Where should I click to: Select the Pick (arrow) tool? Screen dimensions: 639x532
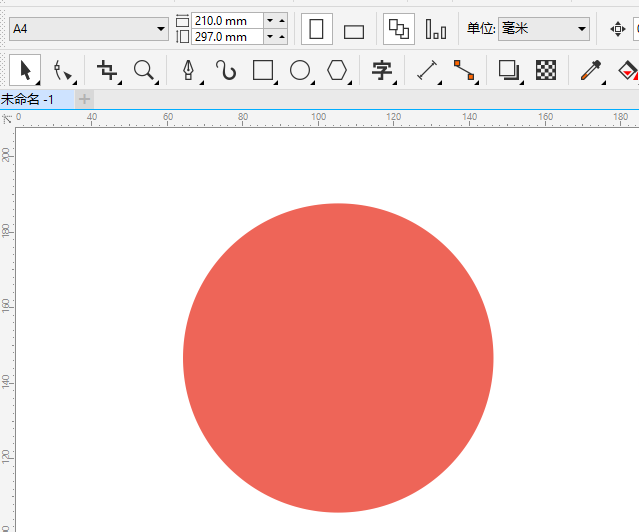tap(25, 70)
